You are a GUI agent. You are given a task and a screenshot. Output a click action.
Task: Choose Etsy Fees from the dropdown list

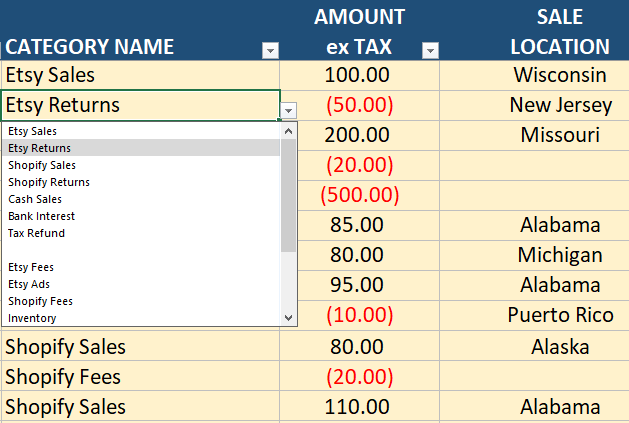(141, 267)
